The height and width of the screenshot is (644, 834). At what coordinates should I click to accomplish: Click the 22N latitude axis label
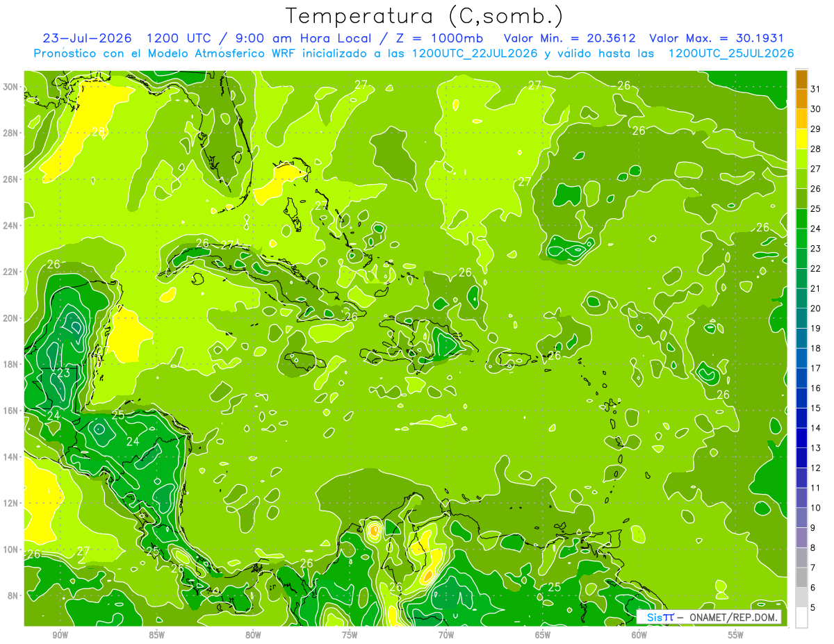(x=11, y=272)
